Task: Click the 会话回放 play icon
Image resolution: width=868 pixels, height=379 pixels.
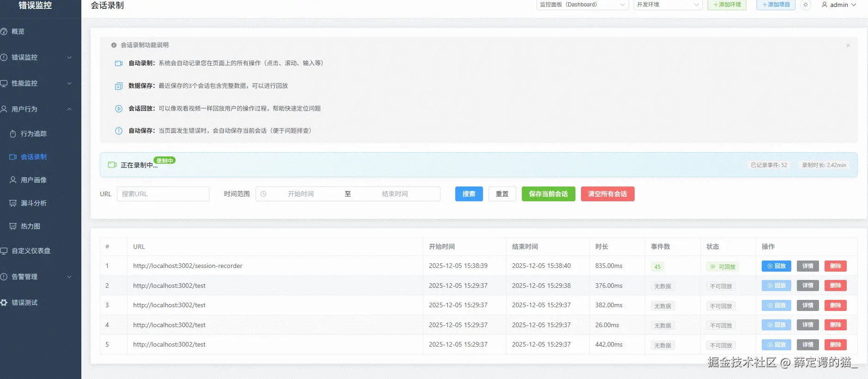Action: 119,109
